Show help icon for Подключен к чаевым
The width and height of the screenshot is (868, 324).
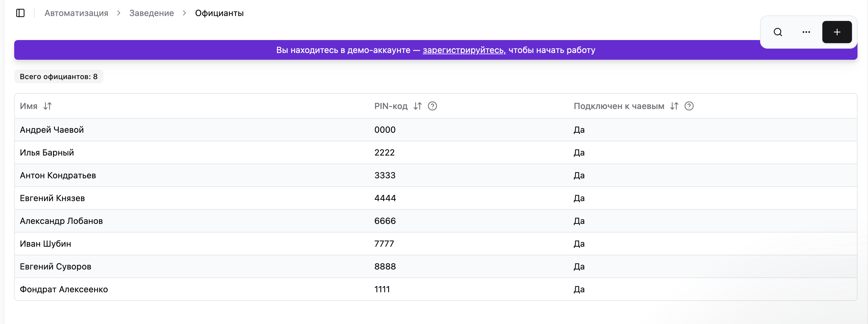coord(689,106)
